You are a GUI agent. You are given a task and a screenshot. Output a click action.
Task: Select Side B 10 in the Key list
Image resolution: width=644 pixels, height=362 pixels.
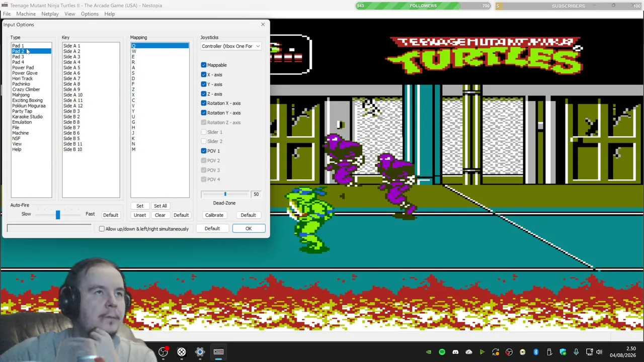[91, 149]
